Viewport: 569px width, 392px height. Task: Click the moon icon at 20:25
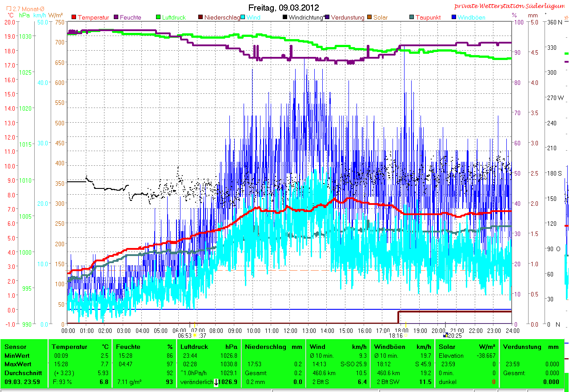(x=445, y=336)
